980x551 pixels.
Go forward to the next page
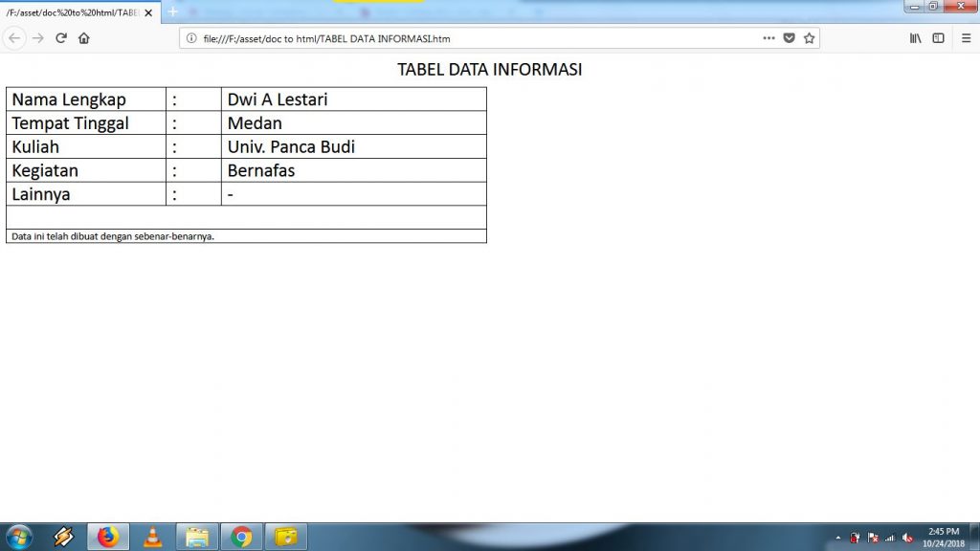[38, 38]
